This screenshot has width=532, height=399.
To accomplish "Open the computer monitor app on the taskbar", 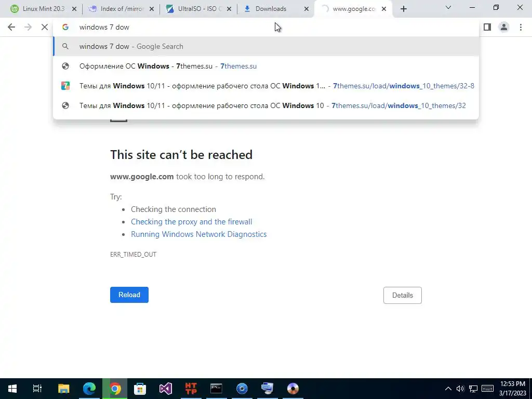I will 268,389.
